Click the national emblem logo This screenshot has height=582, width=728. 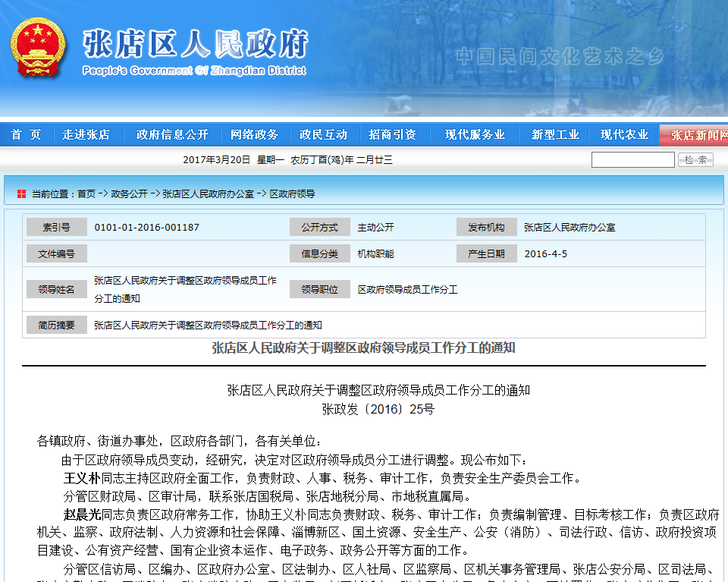pyautogui.click(x=38, y=49)
